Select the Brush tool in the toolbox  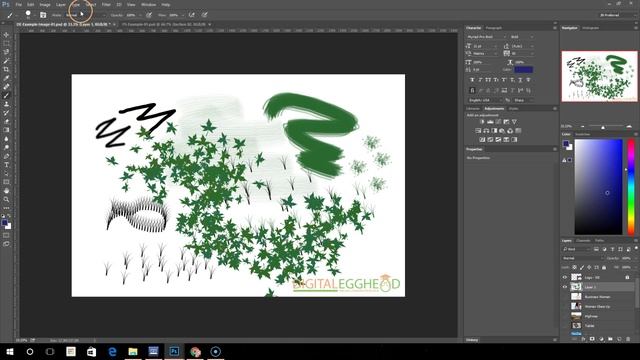click(x=6, y=96)
